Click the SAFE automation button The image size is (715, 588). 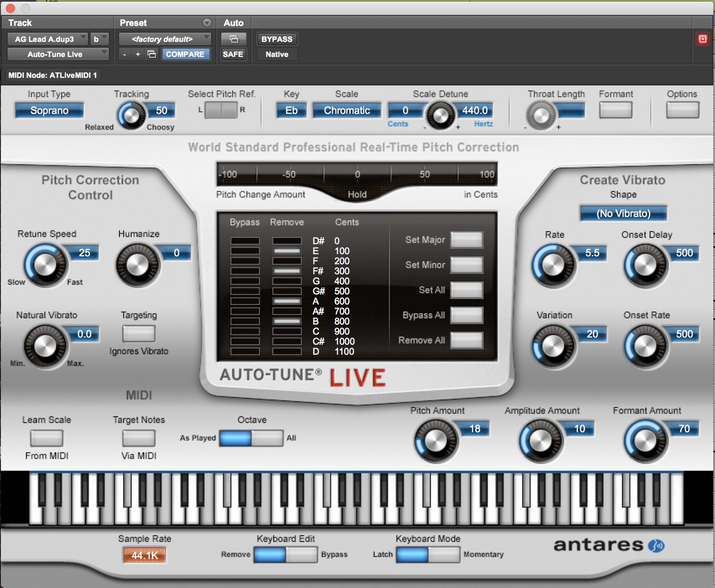233,54
